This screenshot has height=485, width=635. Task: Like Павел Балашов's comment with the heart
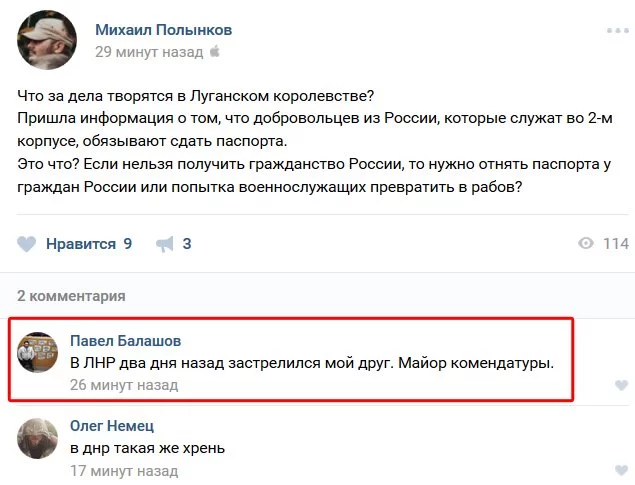[x=621, y=385]
